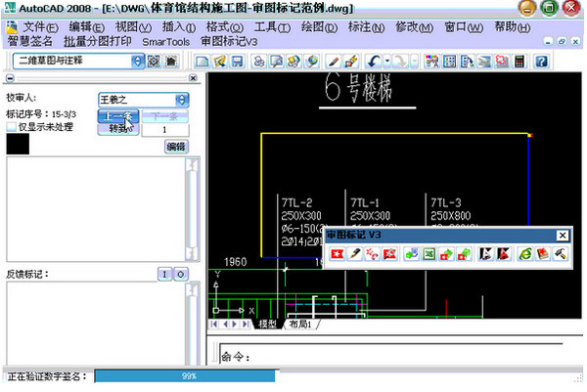Switch to the 布局1 layout tab
The image size is (587, 392).
click(x=298, y=324)
